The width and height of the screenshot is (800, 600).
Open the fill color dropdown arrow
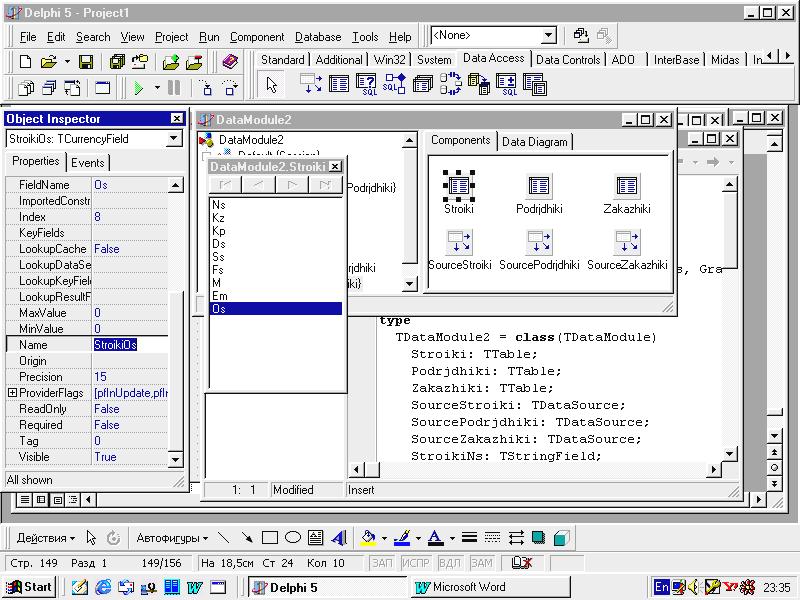(384, 538)
